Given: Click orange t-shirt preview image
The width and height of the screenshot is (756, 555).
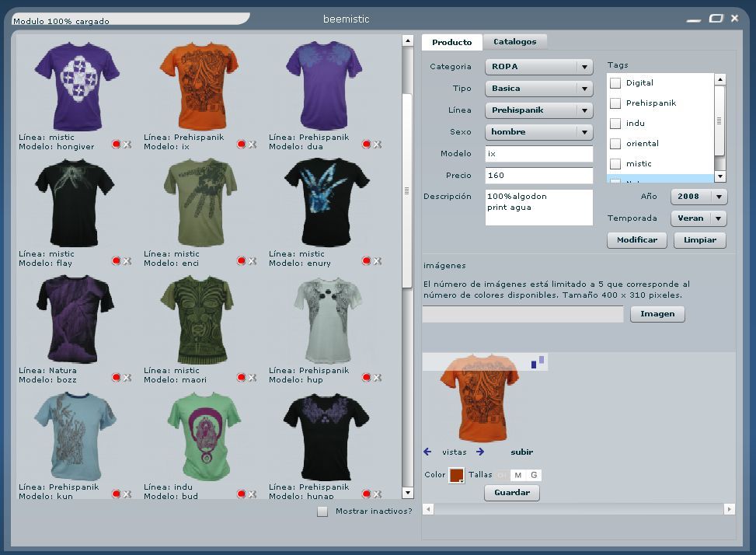Looking at the screenshot, I should pyautogui.click(x=480, y=398).
